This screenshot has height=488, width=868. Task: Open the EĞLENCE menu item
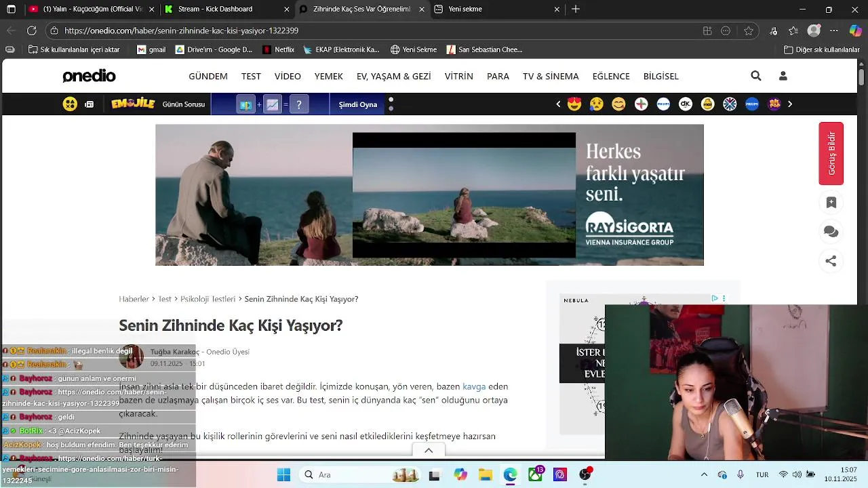[x=611, y=76]
